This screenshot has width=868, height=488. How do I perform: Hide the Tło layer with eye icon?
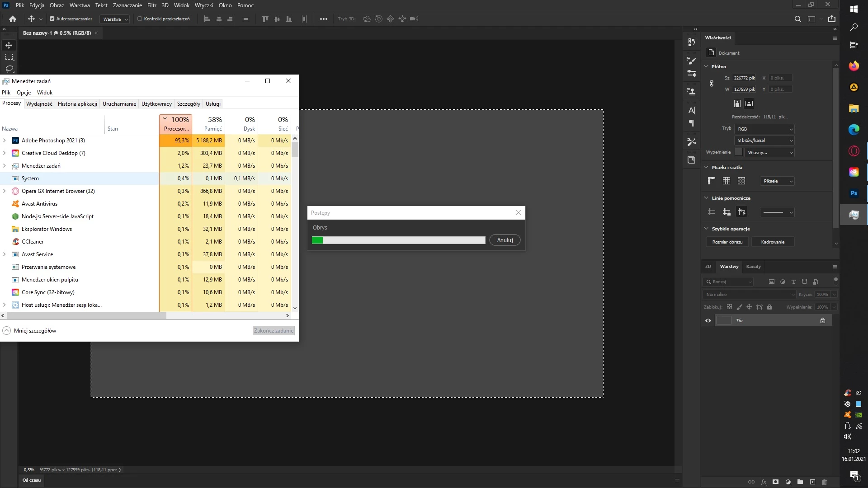point(708,320)
